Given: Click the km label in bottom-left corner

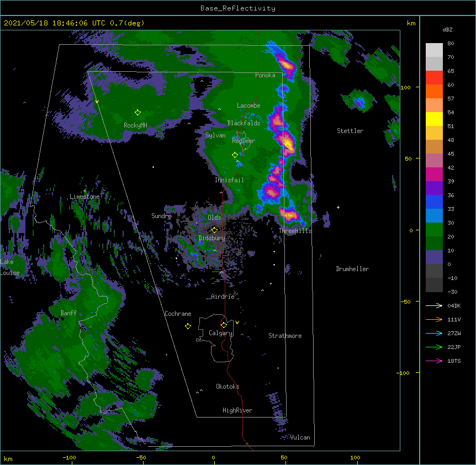Looking at the screenshot, I should point(8,458).
